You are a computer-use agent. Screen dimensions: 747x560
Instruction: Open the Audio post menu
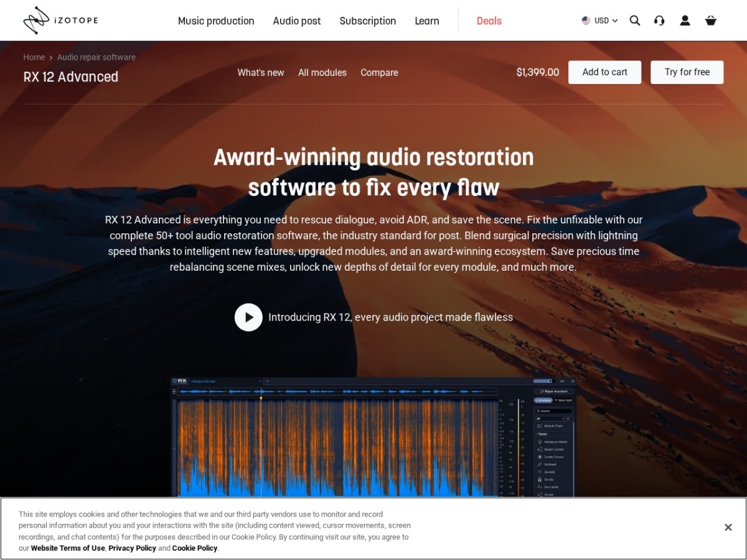[297, 21]
